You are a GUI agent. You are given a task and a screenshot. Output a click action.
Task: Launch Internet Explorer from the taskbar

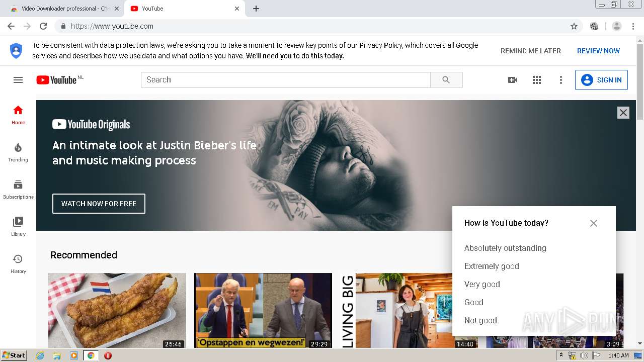pyautogui.click(x=40, y=355)
